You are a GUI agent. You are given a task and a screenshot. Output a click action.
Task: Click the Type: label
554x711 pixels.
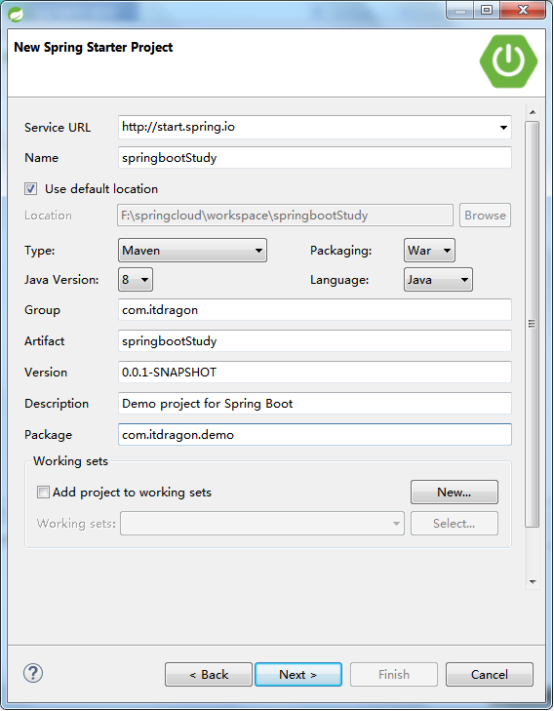coord(39,250)
